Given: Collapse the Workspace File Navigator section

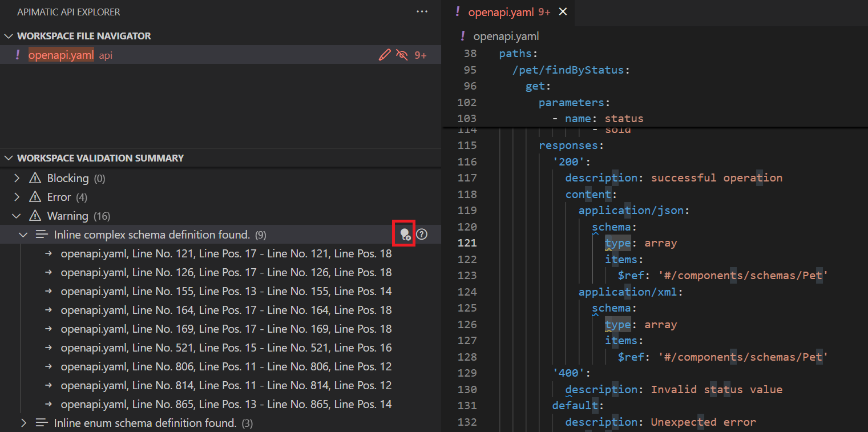Looking at the screenshot, I should coord(8,36).
